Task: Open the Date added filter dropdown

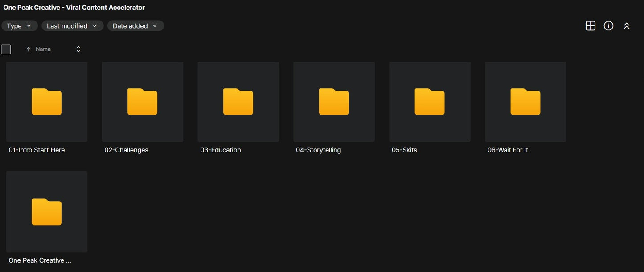Action: click(x=135, y=26)
